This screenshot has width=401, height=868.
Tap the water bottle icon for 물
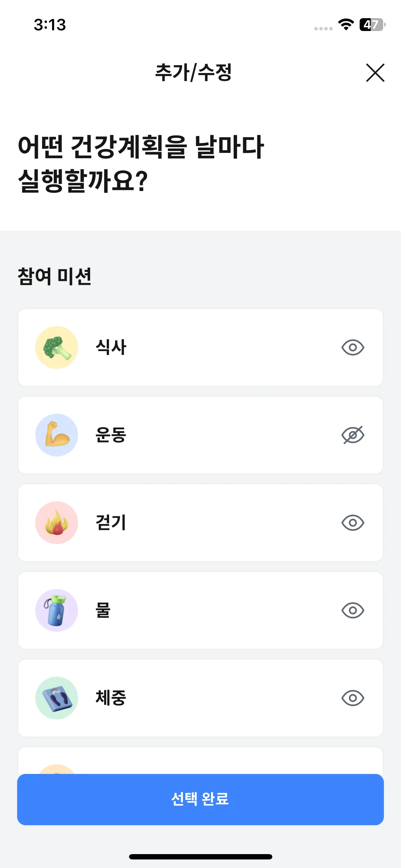57,610
